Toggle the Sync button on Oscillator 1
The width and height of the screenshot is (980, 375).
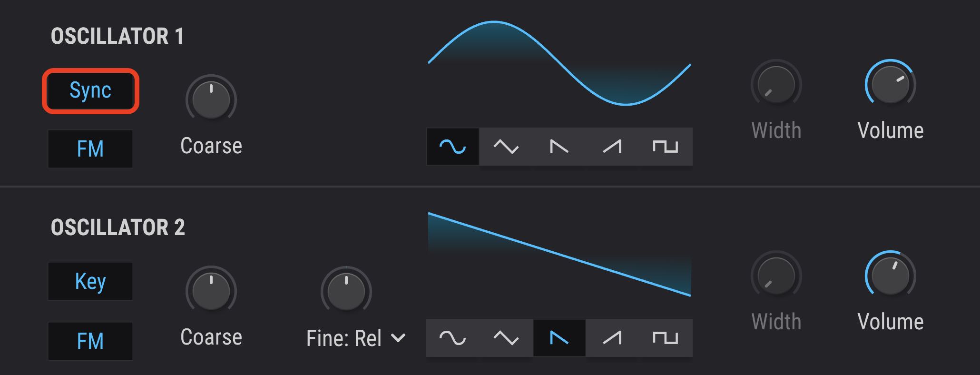click(90, 91)
